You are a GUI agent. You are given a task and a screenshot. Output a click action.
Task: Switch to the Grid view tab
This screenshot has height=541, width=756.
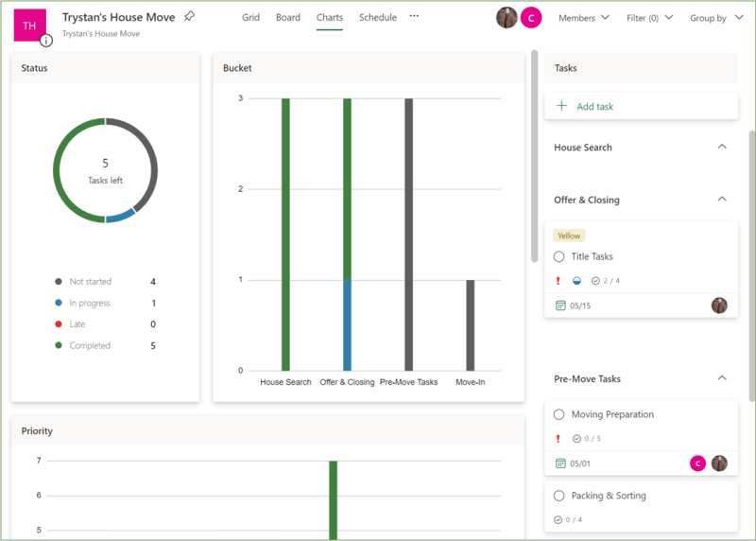(250, 17)
